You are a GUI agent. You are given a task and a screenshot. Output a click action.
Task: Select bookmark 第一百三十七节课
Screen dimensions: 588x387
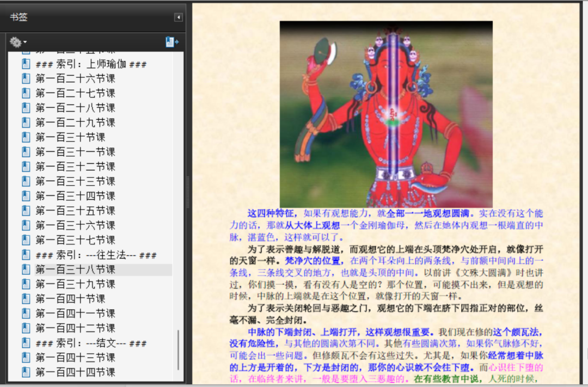tap(75, 240)
